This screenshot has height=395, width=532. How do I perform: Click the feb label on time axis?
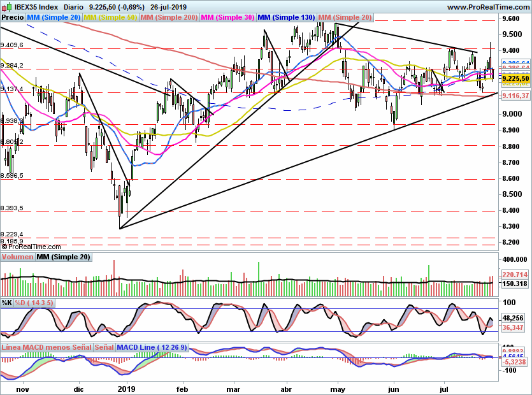182,389
